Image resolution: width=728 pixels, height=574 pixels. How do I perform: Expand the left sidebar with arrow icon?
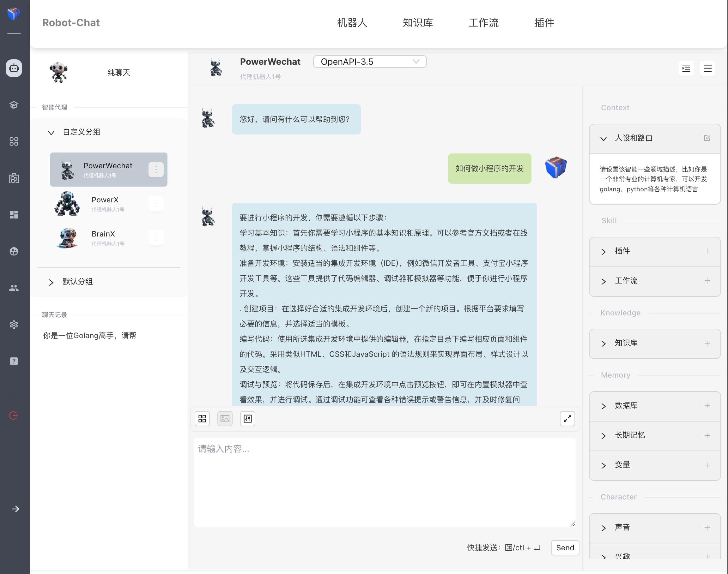coord(15,509)
